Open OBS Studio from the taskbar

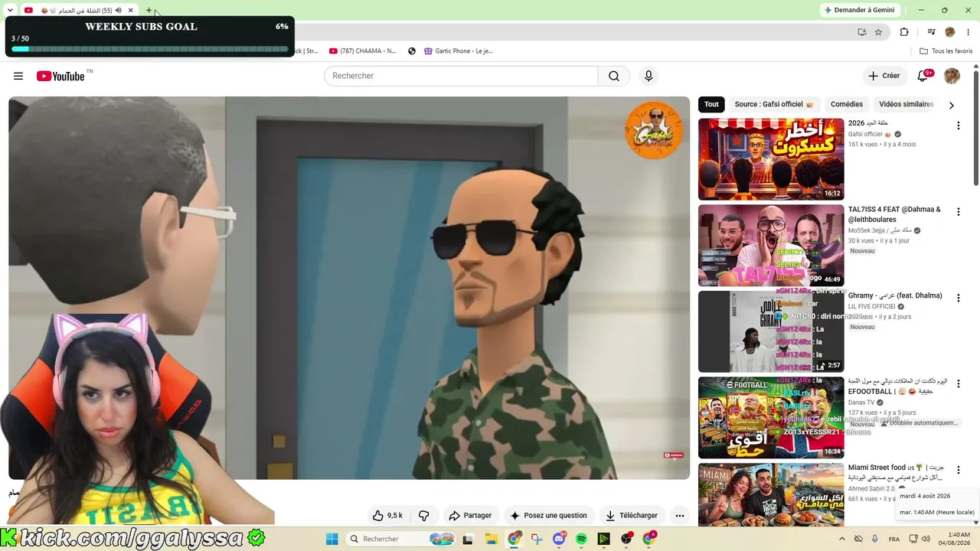click(626, 539)
